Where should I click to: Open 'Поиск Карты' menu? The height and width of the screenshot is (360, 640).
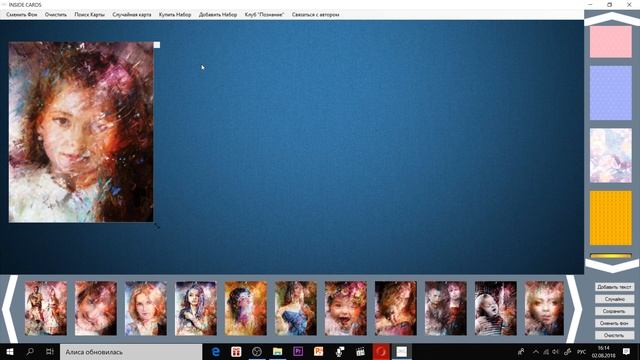(x=89, y=14)
